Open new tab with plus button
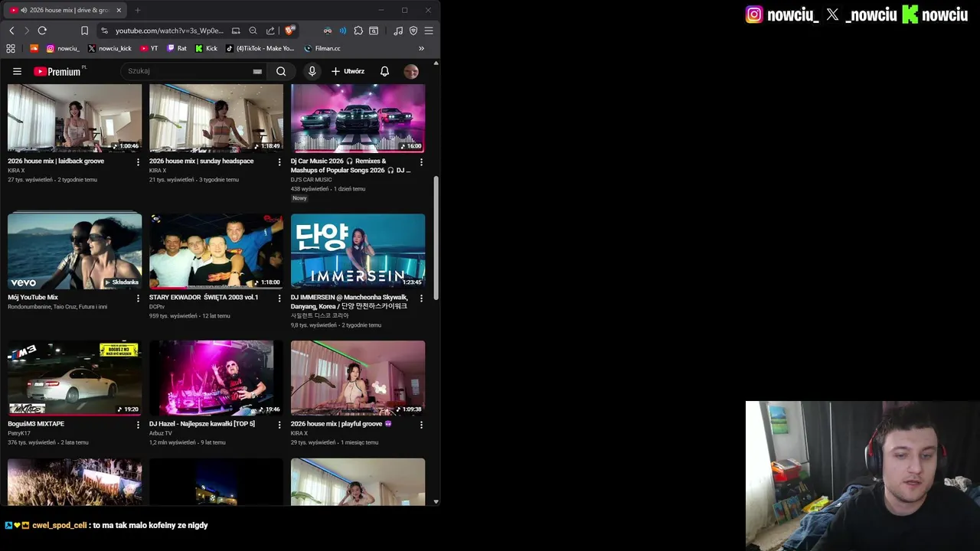The width and height of the screenshot is (980, 551). click(x=138, y=10)
